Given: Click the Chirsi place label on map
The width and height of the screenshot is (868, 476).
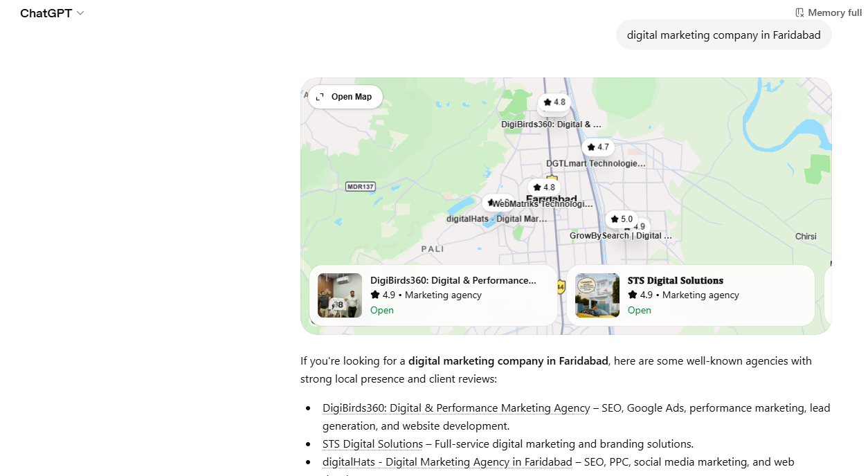Looking at the screenshot, I should [806, 237].
